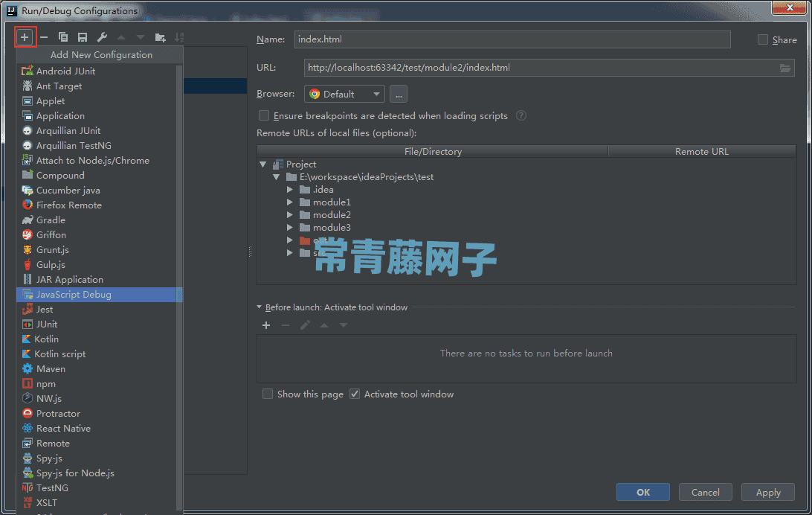
Task: Uncheck Activate tool window checkbox
Action: pos(355,394)
